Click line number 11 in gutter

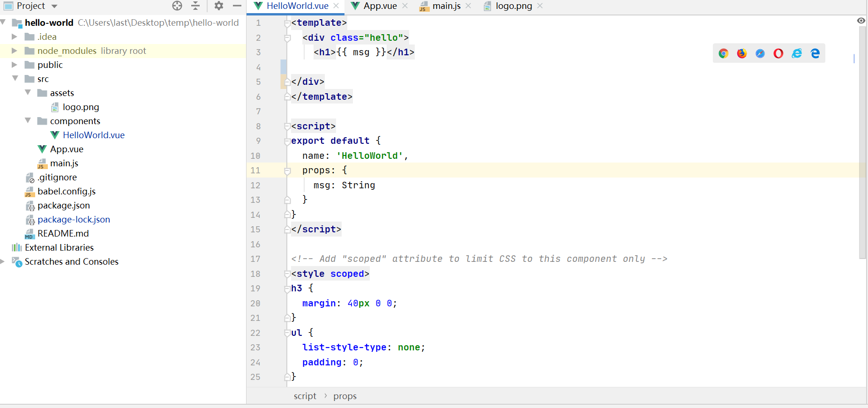point(255,171)
